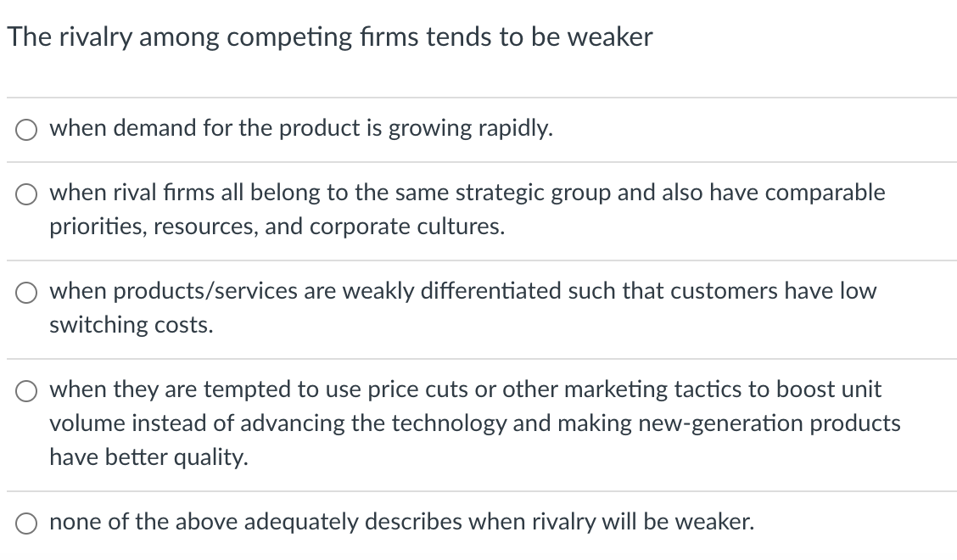Screen dimensions: 957x560
Task: Choose the answer on comparable priorities and resources
Action: point(25,193)
